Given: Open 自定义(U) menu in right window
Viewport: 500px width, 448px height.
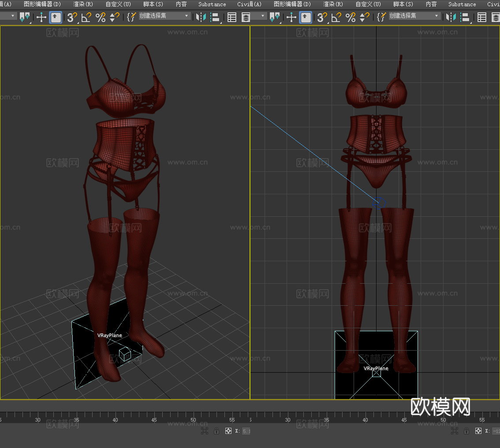Looking at the screenshot, I should tap(368, 4).
